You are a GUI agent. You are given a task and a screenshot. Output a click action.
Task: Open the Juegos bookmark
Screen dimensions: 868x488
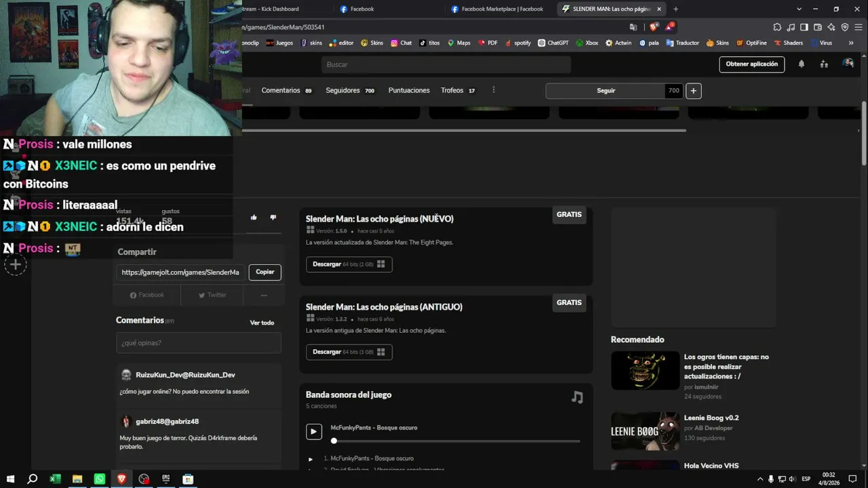pos(279,43)
